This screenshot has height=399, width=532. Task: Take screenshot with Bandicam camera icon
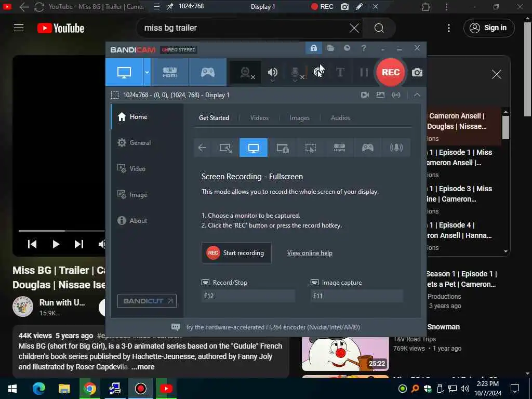(417, 72)
